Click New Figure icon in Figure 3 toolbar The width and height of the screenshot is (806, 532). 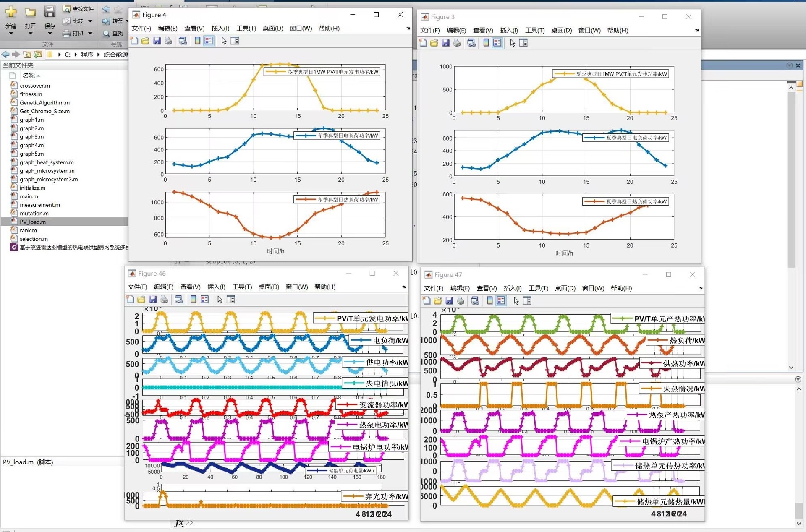click(x=423, y=43)
